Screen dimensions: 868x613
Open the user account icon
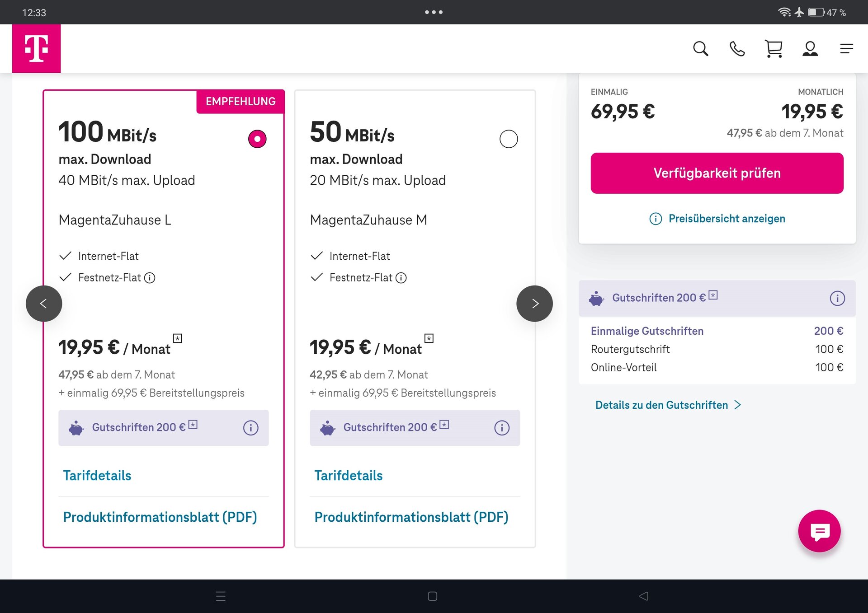click(x=810, y=48)
